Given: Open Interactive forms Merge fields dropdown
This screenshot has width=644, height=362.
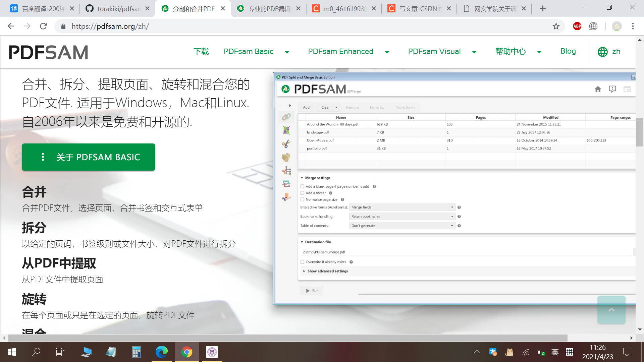Looking at the screenshot, I should click(x=402, y=207).
